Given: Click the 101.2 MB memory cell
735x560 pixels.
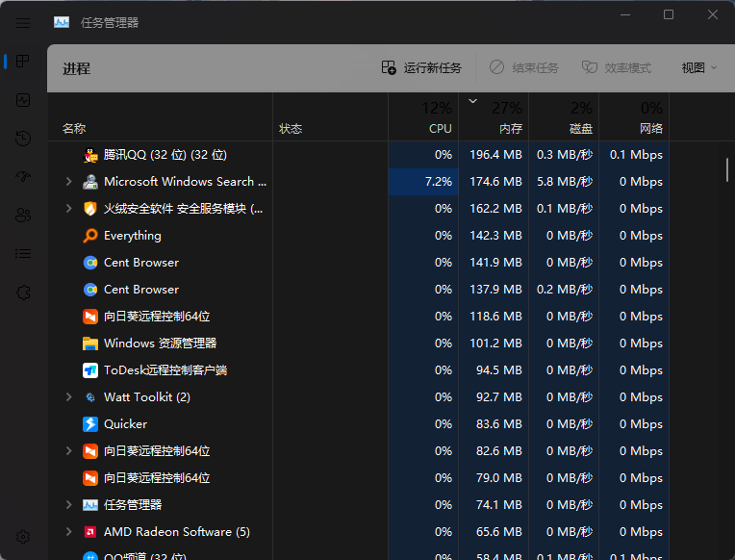Looking at the screenshot, I should tap(494, 344).
